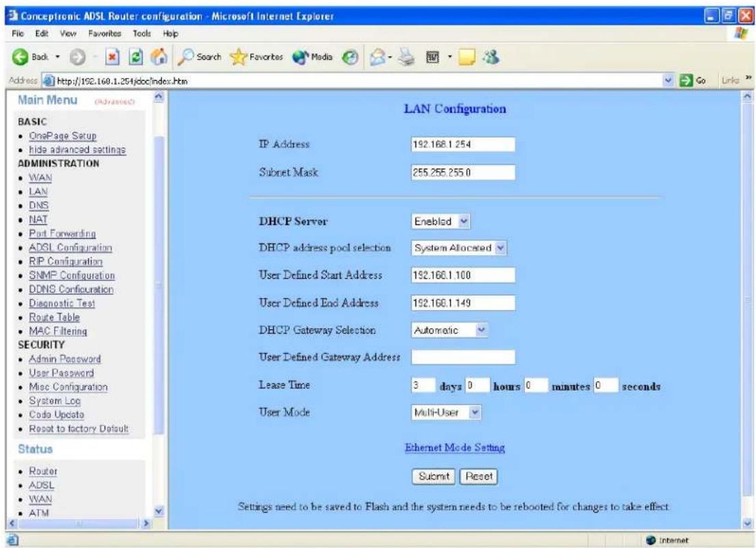Click the Submit button
The height and width of the screenshot is (548, 756).
(x=434, y=477)
